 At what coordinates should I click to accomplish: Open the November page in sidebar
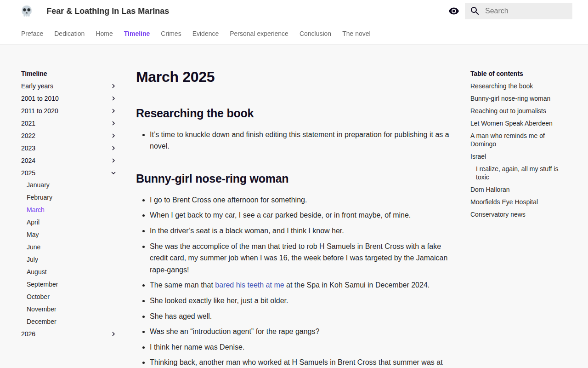(41, 309)
